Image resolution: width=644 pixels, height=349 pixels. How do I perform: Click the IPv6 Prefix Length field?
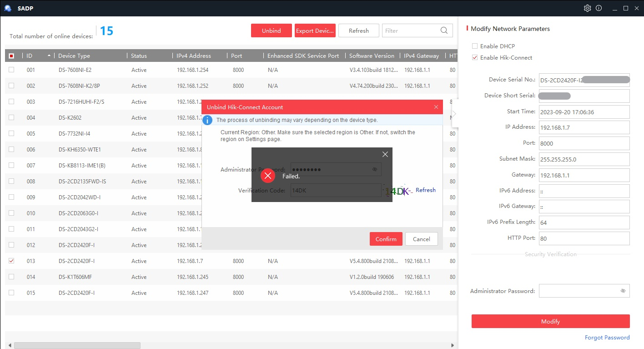(584, 223)
